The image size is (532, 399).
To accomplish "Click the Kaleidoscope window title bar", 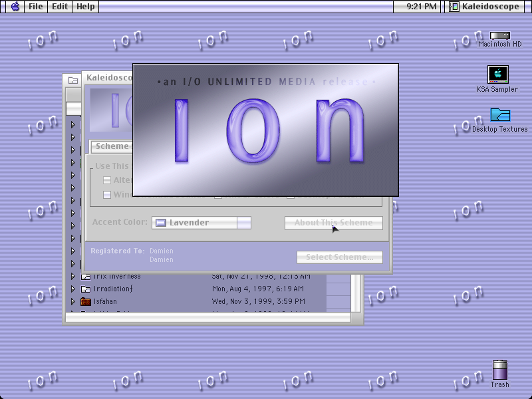I will pyautogui.click(x=108, y=78).
